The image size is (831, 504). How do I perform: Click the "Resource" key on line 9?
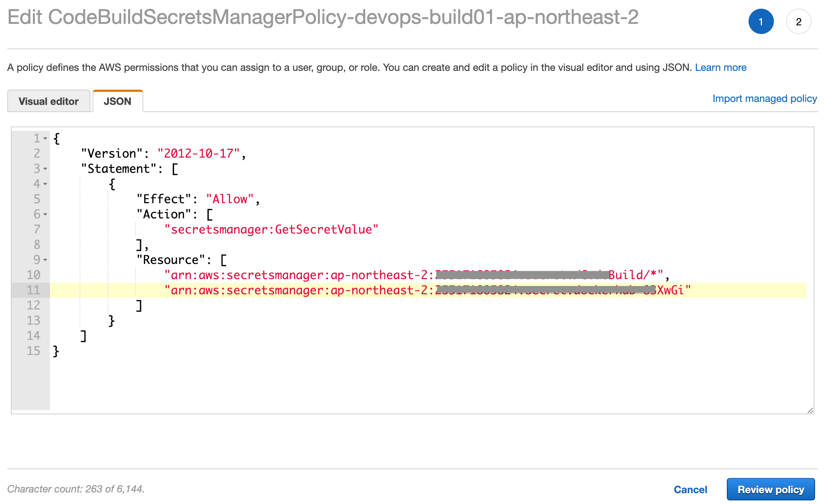171,260
